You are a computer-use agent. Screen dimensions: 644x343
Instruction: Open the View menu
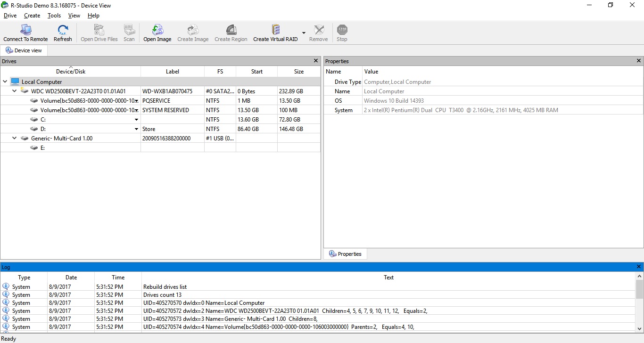pyautogui.click(x=74, y=16)
